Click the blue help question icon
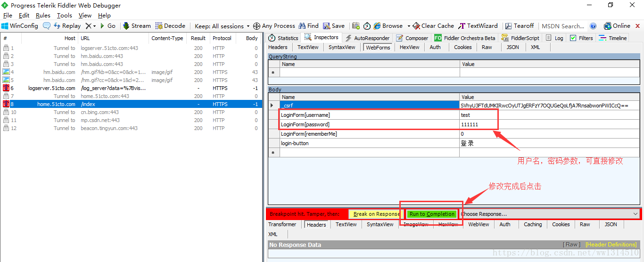 click(x=593, y=26)
